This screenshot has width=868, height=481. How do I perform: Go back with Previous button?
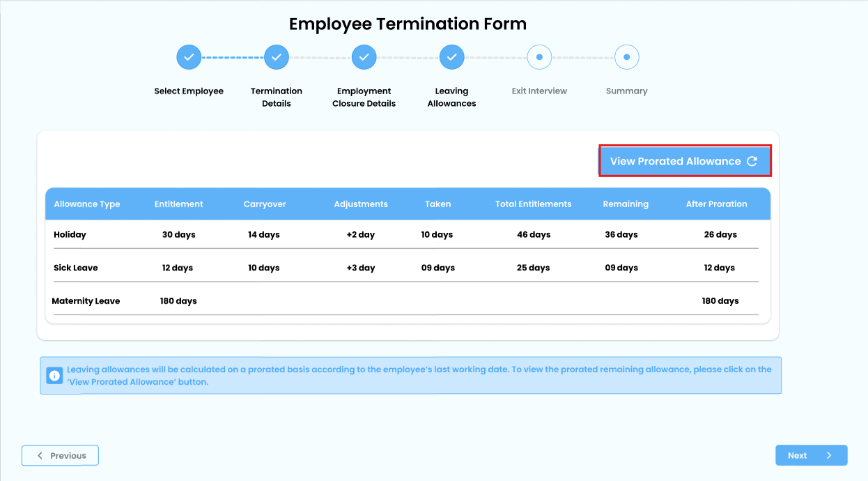click(60, 455)
